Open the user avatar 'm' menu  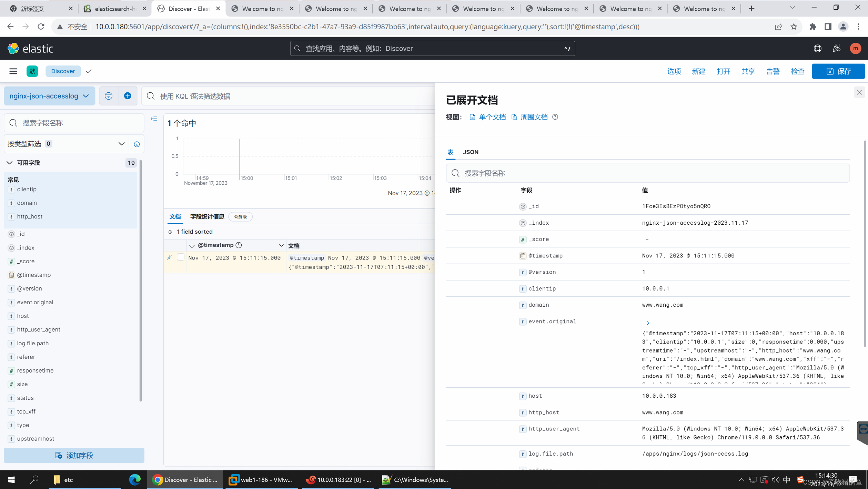pos(855,49)
